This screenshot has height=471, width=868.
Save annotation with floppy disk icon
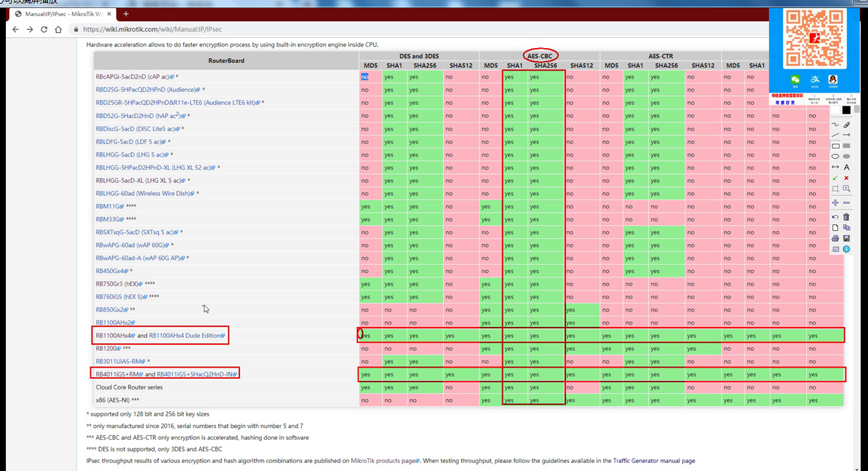(x=846, y=238)
